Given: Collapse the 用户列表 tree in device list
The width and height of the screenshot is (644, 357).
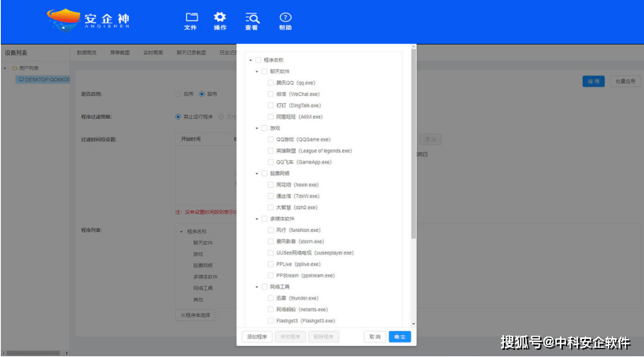Looking at the screenshot, I should (6, 68).
